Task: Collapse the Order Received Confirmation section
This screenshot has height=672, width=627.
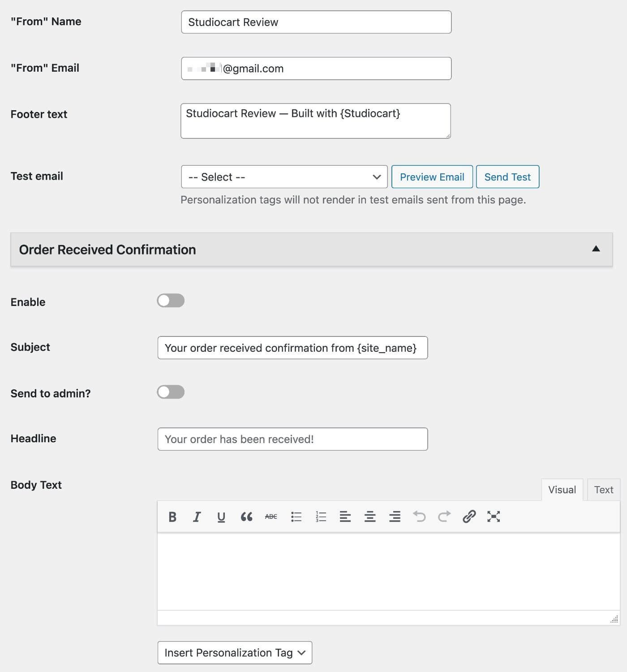Action: click(x=596, y=249)
